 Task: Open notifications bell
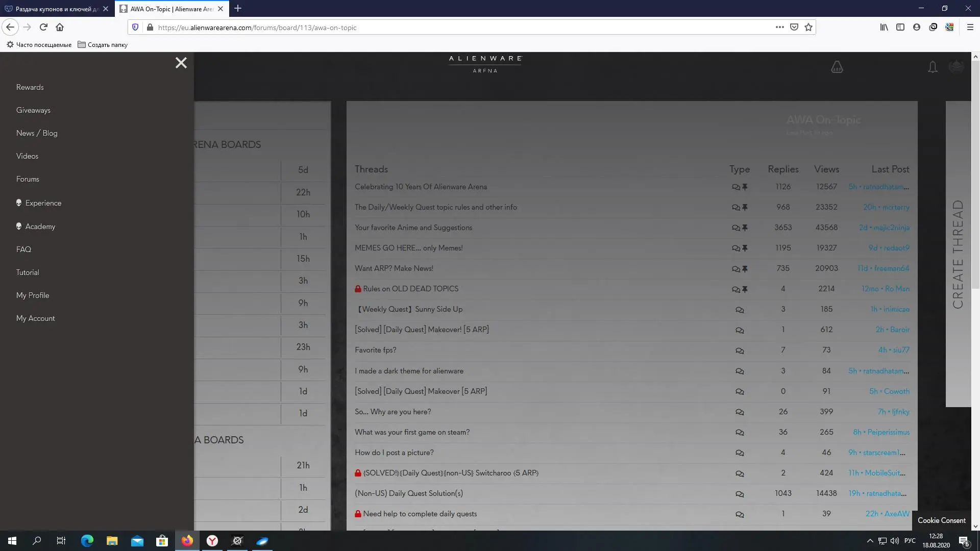[933, 67]
